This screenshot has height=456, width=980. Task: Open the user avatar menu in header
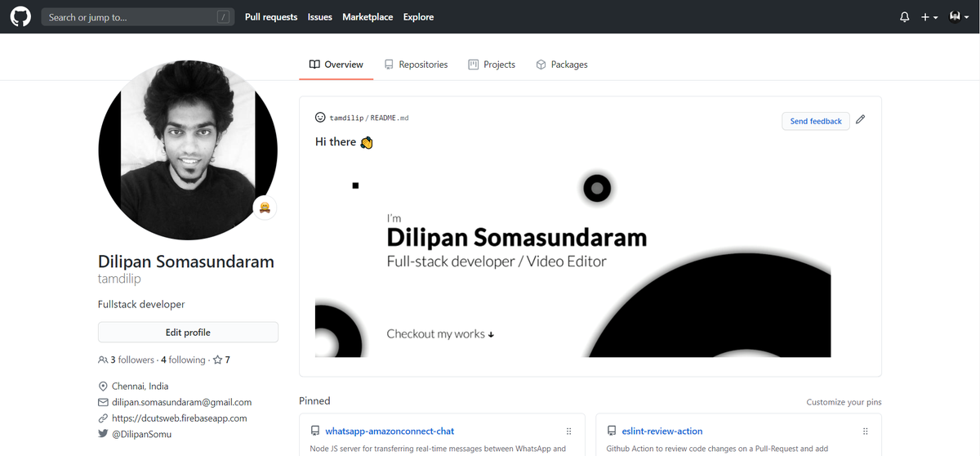click(960, 17)
